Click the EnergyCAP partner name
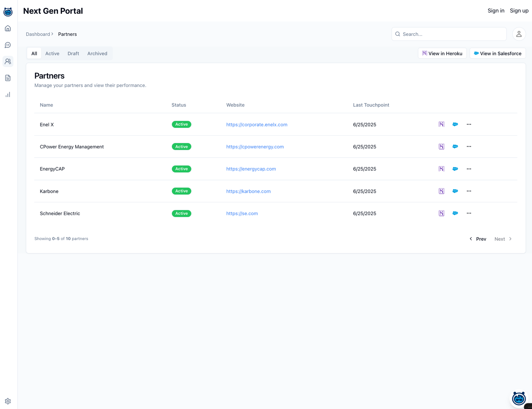This screenshot has width=532, height=409. coord(52,169)
